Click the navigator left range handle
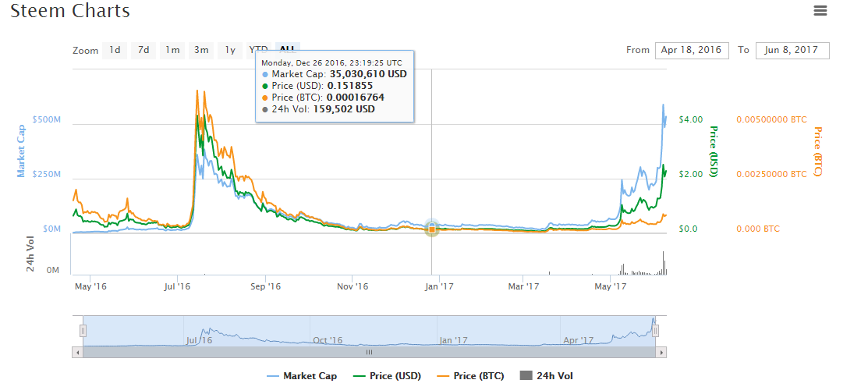Screen dimensions: 868x387 click(83, 331)
